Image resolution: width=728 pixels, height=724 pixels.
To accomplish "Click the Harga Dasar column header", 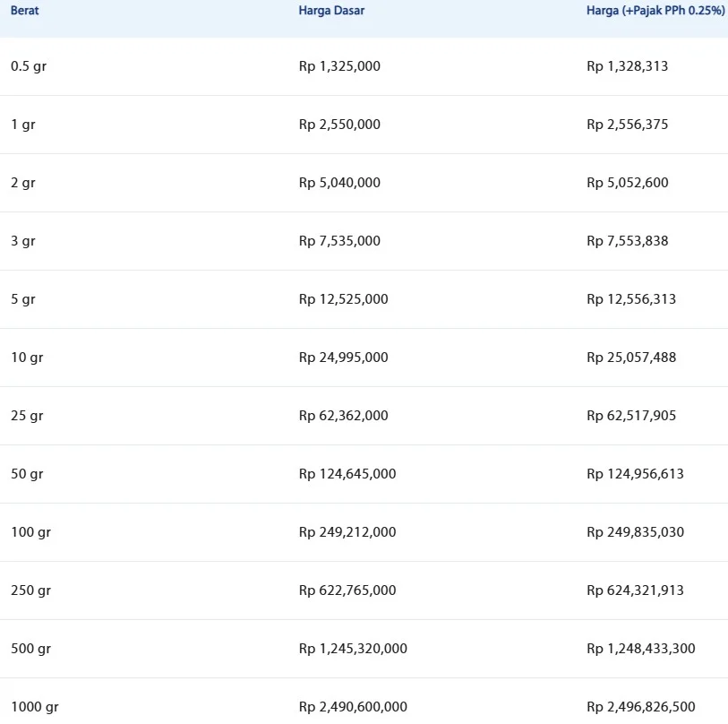I will [x=331, y=10].
